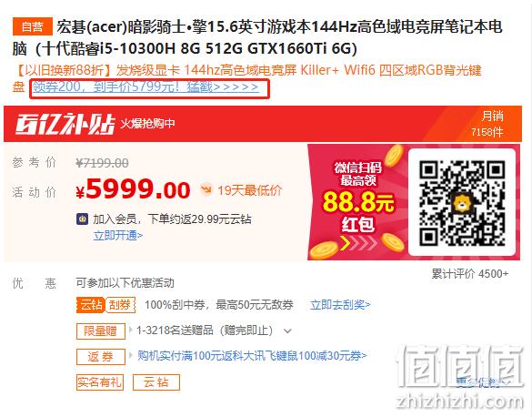
Task: Select the 云钻 orange promo tag
Action: coord(91,305)
